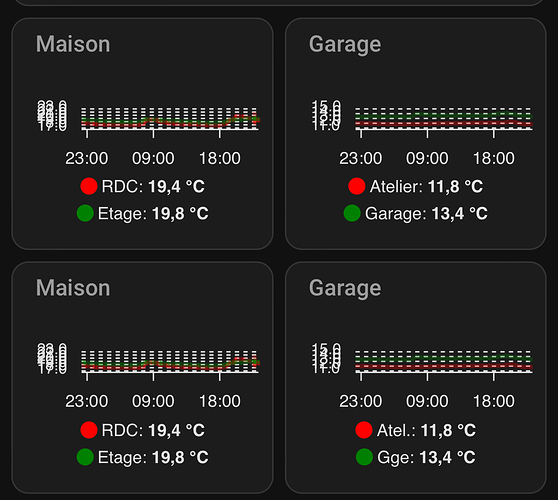Click the 18:00 marker on bottom Garage graph
Viewport: 558px width, 500px height.
pos(494,401)
